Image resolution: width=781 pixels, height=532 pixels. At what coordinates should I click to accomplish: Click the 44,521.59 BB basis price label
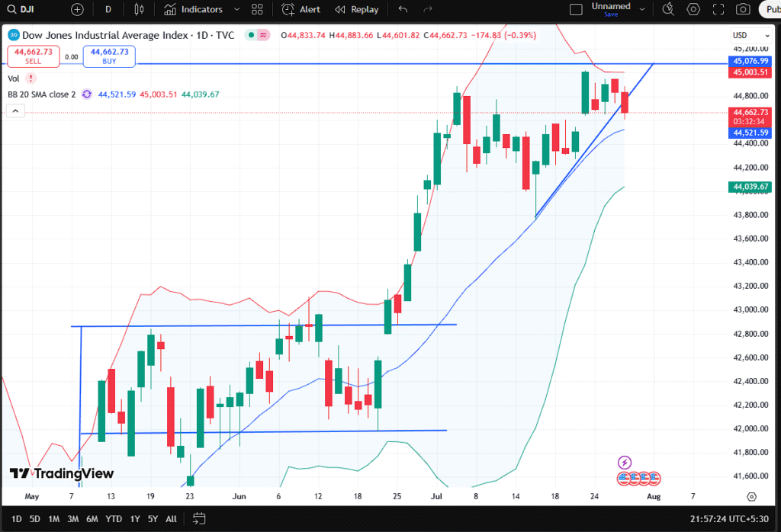[x=750, y=133]
